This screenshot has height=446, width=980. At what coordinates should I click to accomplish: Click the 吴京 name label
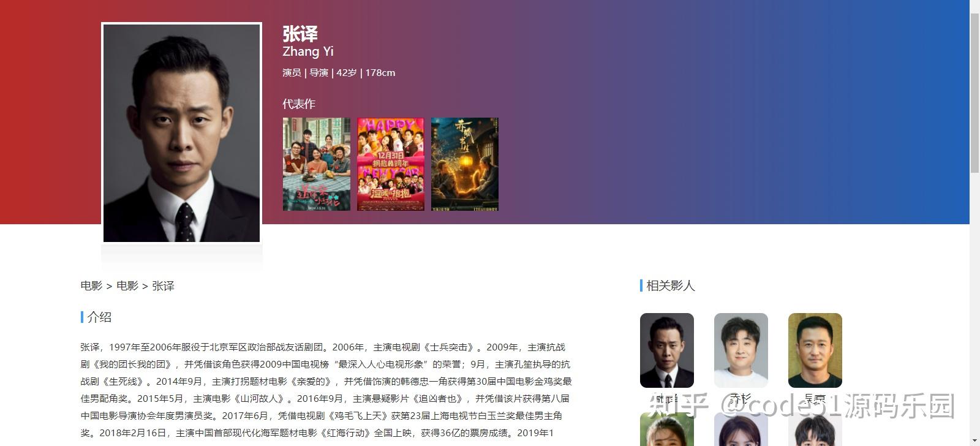(x=815, y=398)
